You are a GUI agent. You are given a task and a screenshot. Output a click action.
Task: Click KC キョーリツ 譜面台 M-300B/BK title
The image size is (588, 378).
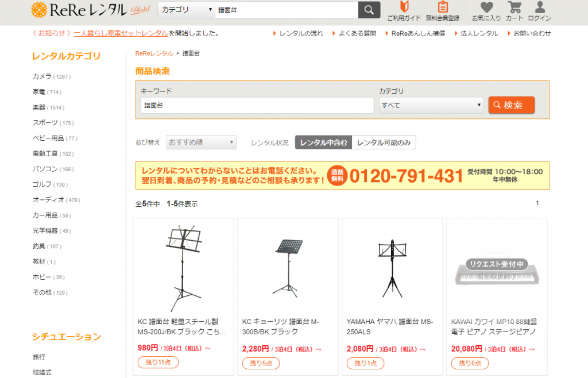pos(280,327)
